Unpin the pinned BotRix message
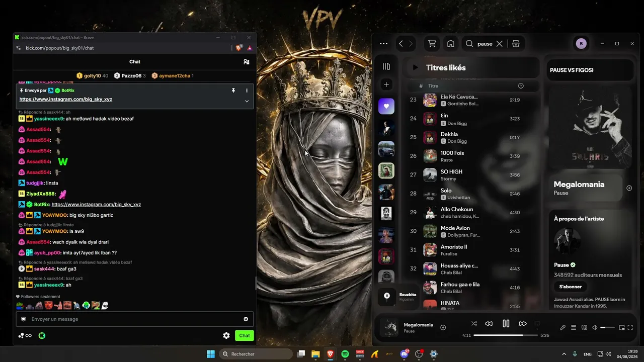Image resolution: width=644 pixels, height=362 pixels. (233, 90)
